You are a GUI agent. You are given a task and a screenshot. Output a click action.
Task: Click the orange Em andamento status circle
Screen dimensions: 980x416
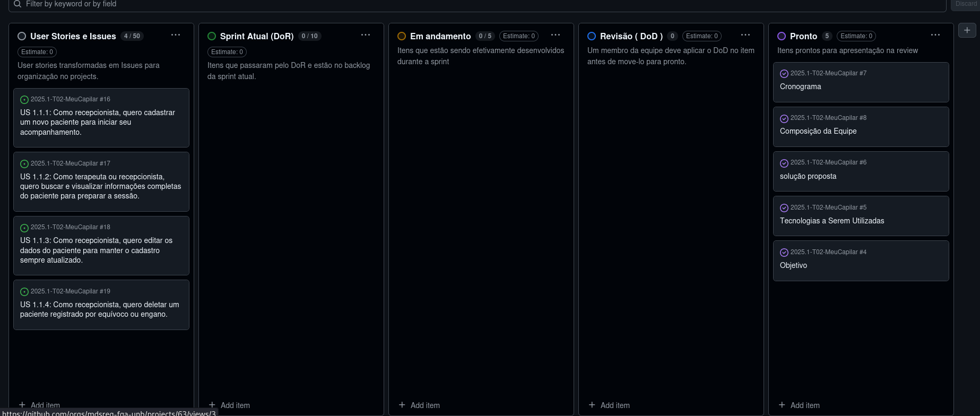[x=402, y=36]
